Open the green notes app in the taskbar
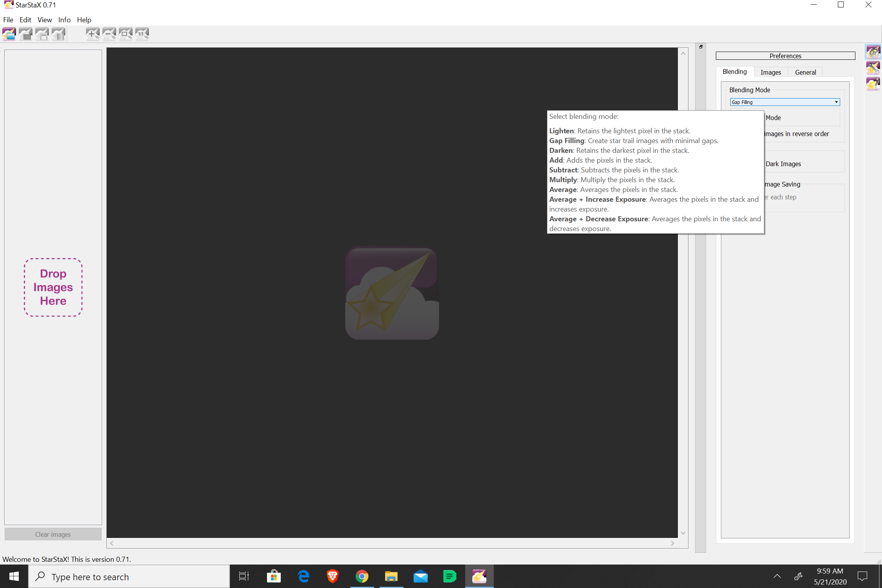Viewport: 882px width, 588px height. point(450,576)
